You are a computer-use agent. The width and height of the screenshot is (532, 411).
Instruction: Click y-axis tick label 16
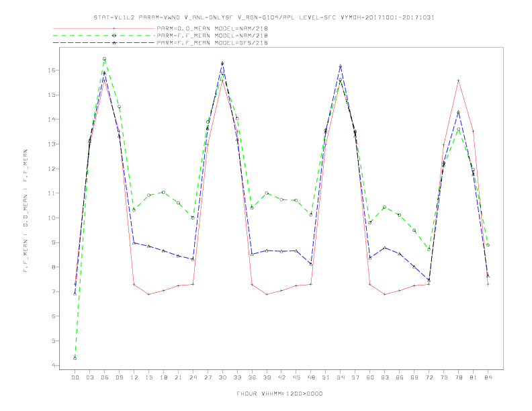coord(51,71)
